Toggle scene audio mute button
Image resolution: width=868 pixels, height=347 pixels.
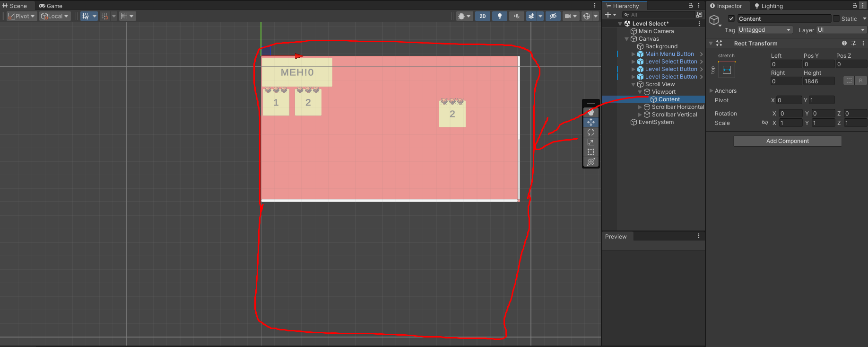pyautogui.click(x=517, y=16)
